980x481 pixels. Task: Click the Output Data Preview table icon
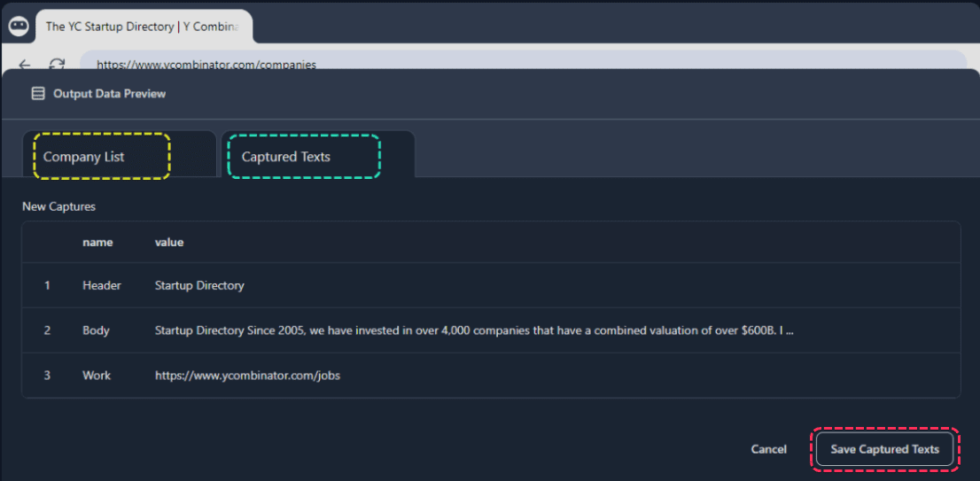click(38, 94)
